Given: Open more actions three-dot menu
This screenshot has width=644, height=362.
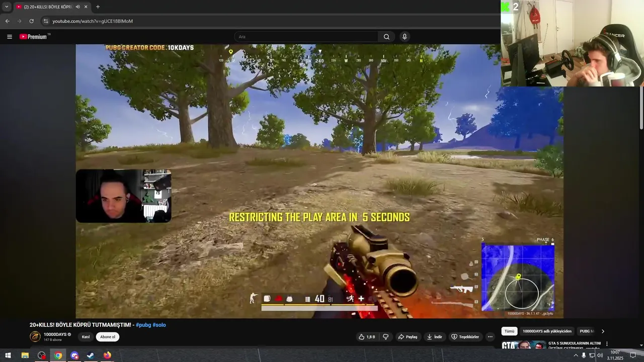Looking at the screenshot, I should click(x=490, y=337).
